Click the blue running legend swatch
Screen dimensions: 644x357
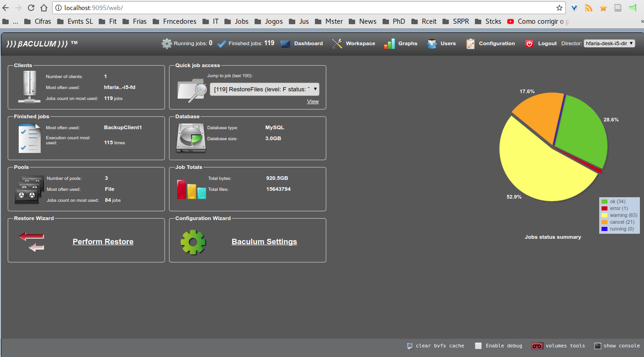pos(605,229)
